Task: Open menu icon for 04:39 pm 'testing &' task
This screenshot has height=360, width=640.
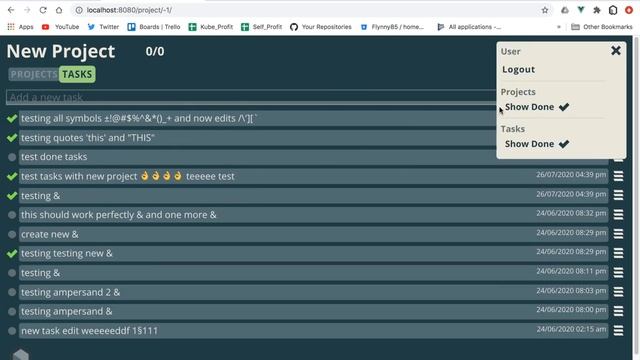Action: (618, 195)
